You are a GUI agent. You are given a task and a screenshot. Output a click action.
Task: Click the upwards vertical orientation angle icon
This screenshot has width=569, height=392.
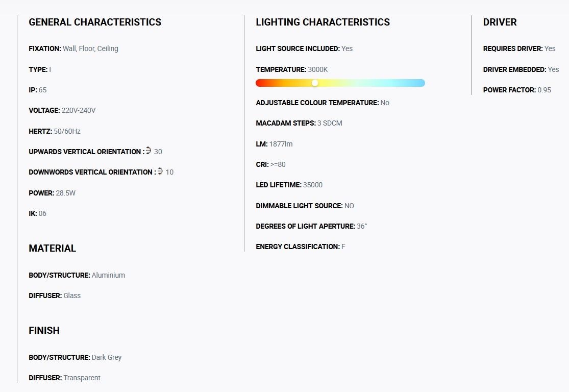point(148,150)
